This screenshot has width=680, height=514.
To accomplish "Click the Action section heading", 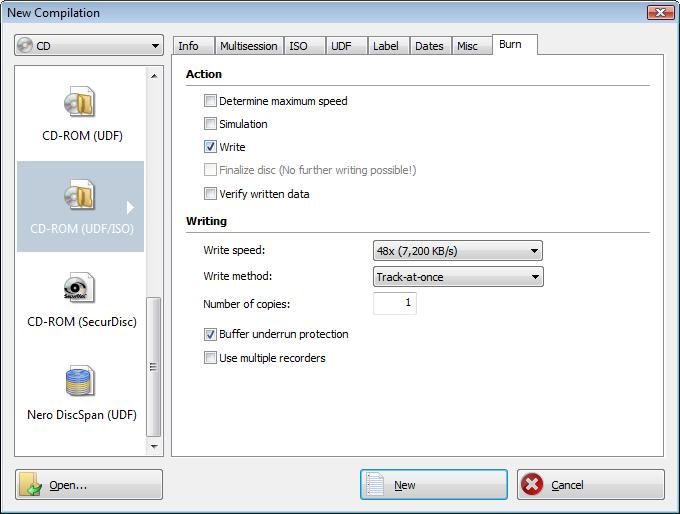I will [204, 74].
